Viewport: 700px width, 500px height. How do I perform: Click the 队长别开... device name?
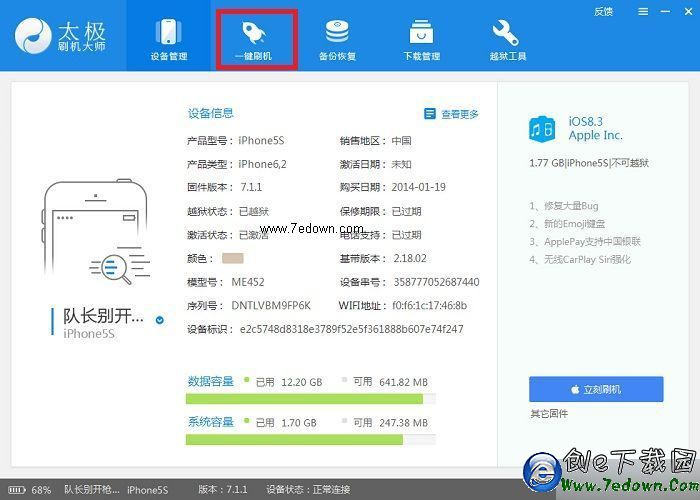point(103,316)
